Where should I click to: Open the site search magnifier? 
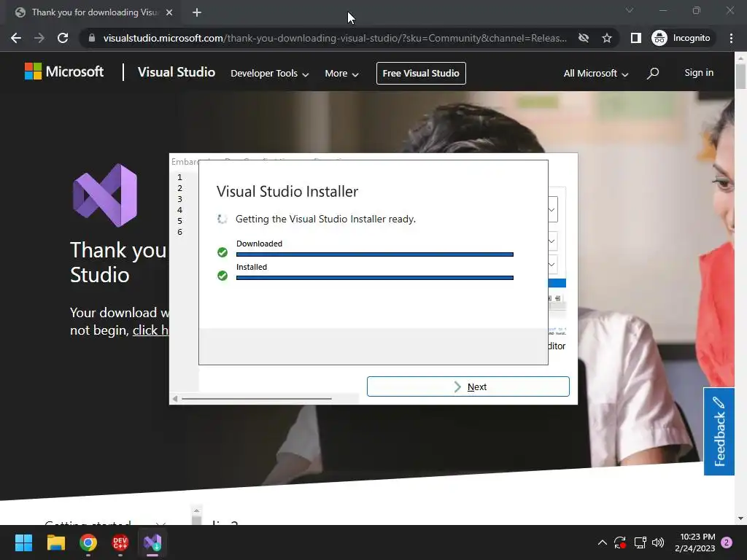(653, 73)
